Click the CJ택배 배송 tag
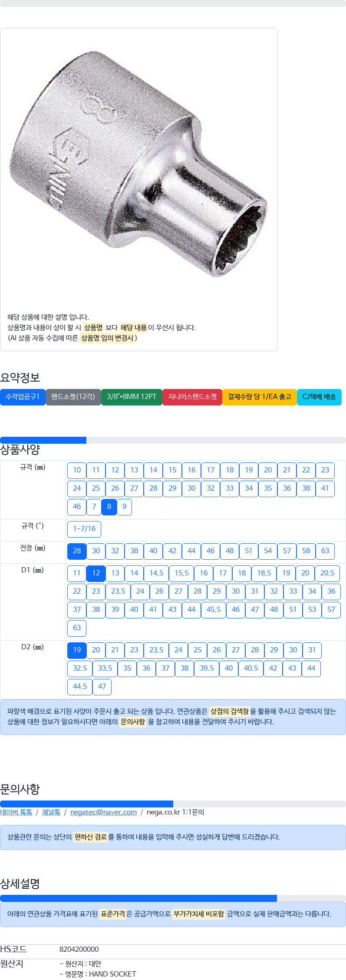Image resolution: width=346 pixels, height=980 pixels. (319, 397)
